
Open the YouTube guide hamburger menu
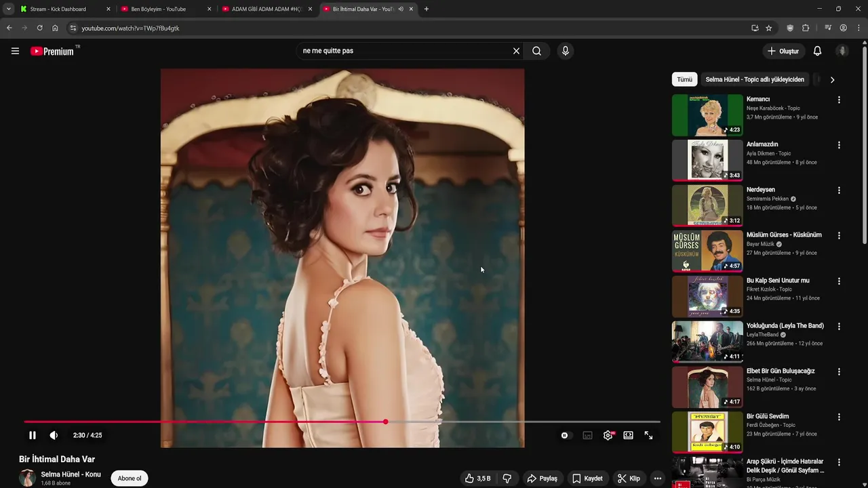[15, 51]
